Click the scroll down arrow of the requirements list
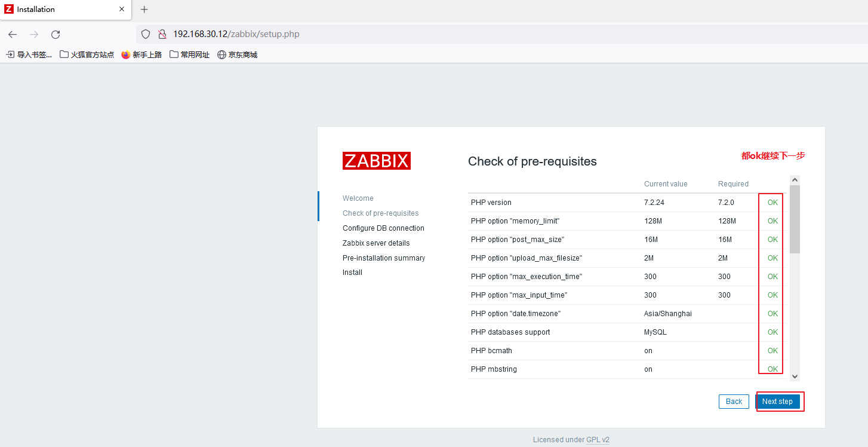868x447 pixels. (795, 376)
